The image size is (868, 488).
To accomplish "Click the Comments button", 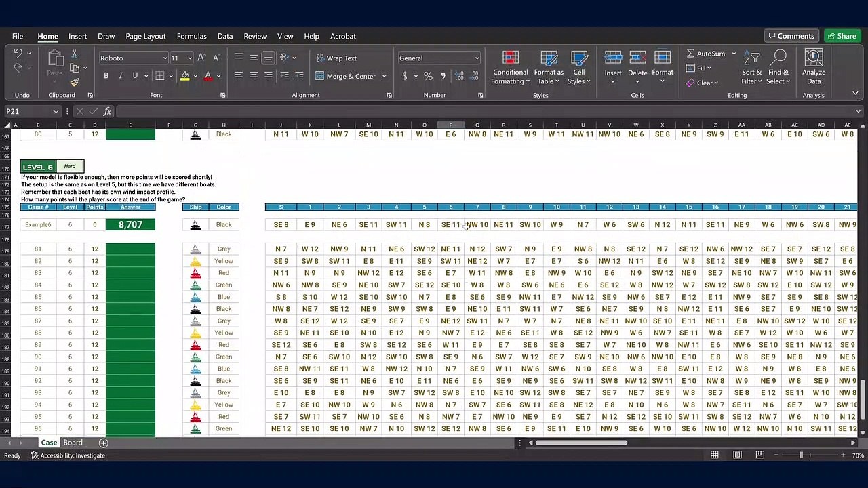I will [791, 36].
